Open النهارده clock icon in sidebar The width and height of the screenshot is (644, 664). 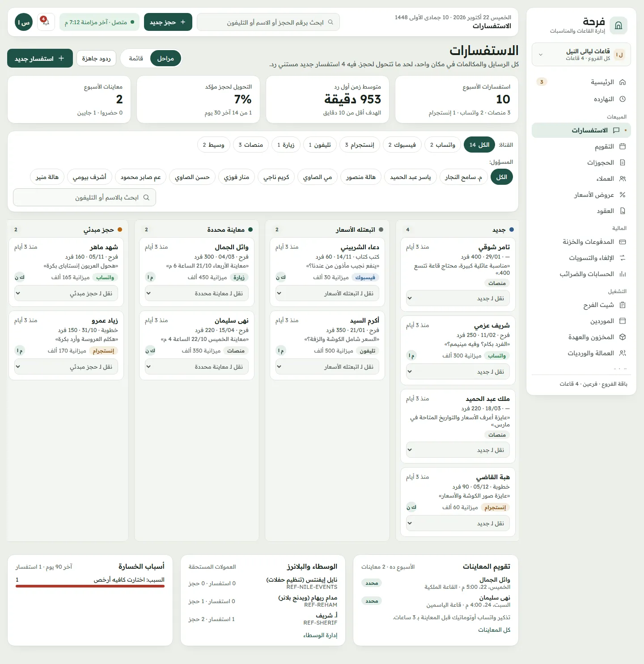pos(623,99)
